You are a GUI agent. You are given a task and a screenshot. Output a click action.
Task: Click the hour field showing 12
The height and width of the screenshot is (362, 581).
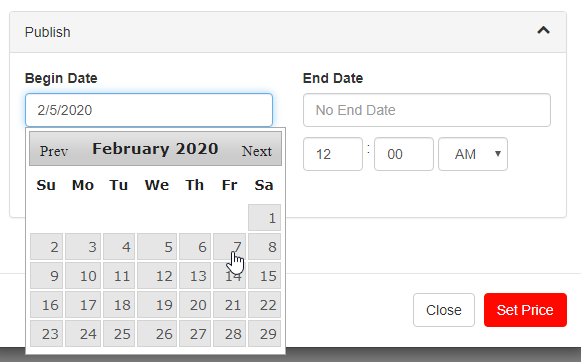(333, 154)
